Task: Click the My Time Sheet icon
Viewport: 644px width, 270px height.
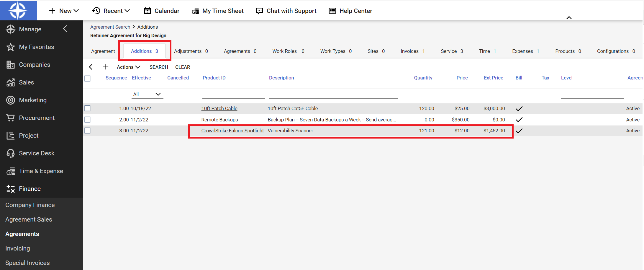Action: coord(195,11)
